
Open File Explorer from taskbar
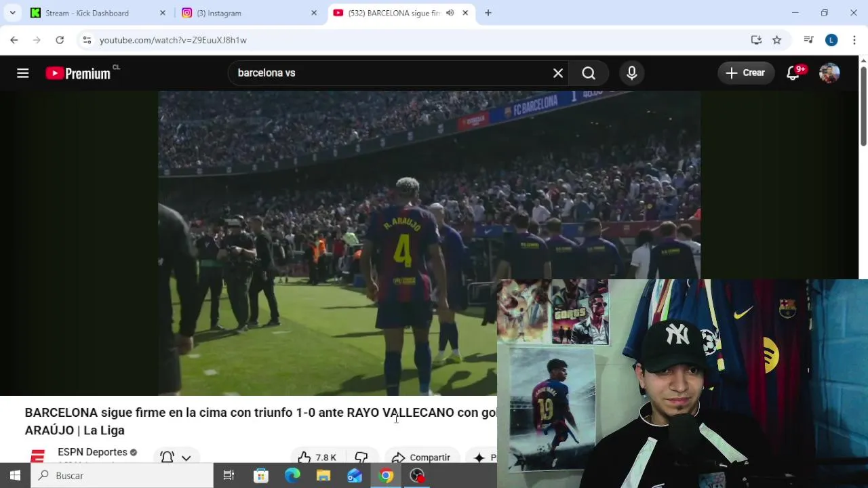[x=323, y=476]
